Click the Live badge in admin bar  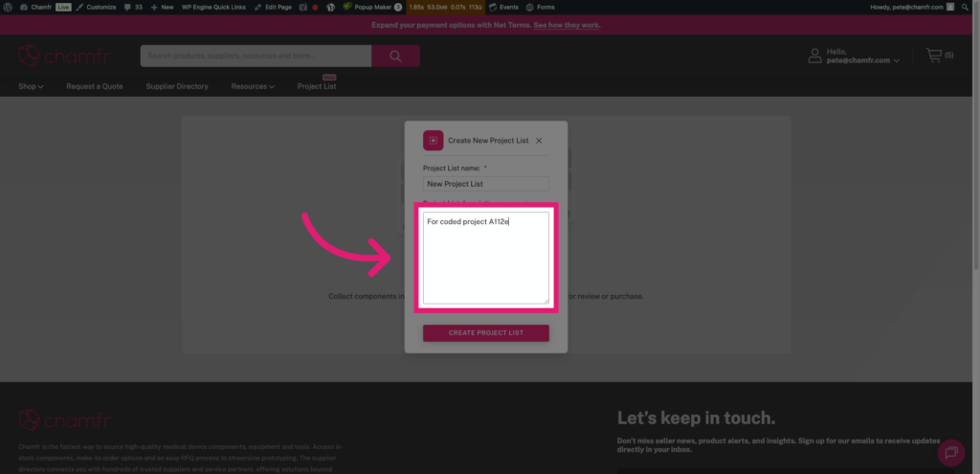click(63, 7)
